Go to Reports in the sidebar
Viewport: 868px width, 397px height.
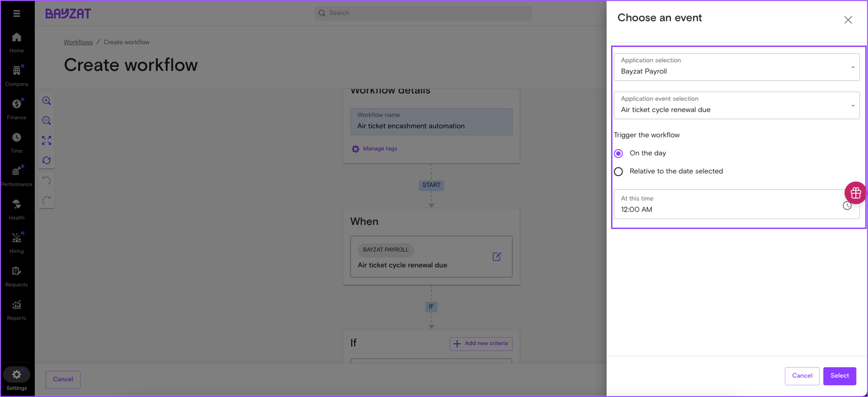coord(16,310)
